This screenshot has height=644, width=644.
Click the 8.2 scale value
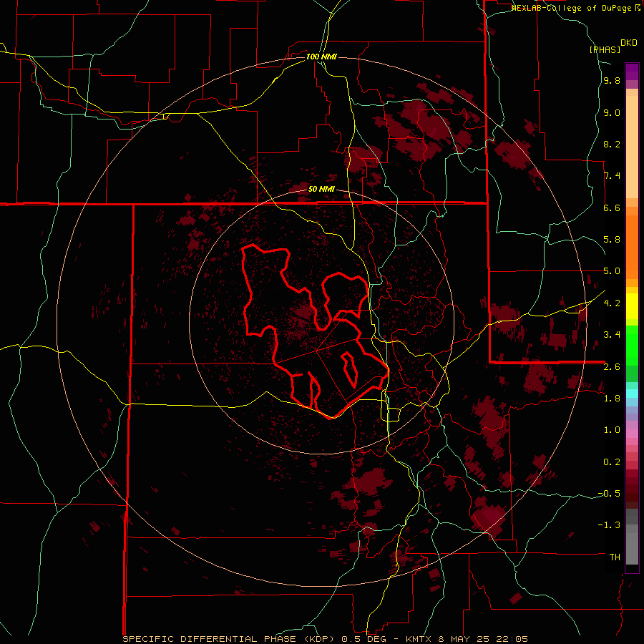[x=612, y=144]
